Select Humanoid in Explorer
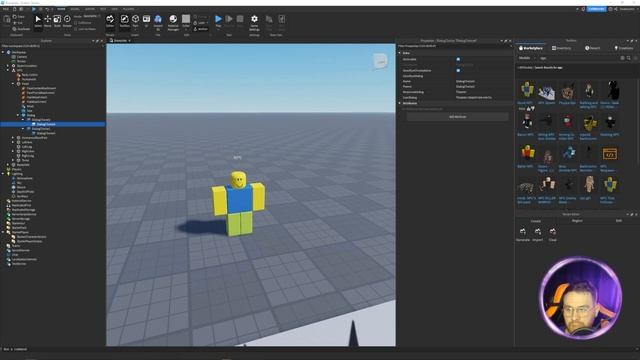The height and width of the screenshot is (360, 640). point(28,79)
